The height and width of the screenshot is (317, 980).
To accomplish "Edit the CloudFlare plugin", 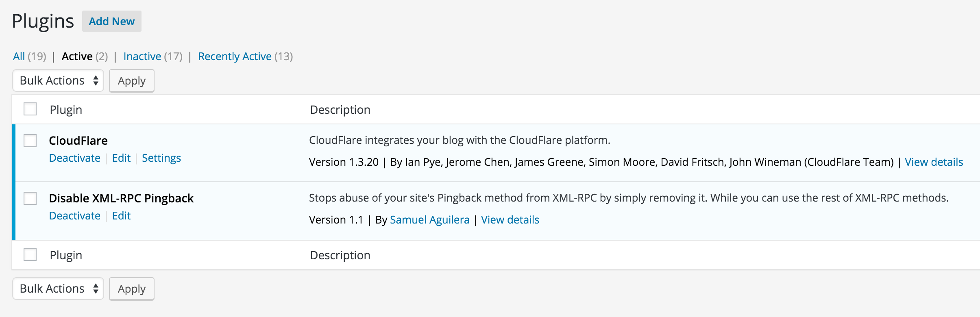I will (x=121, y=158).
